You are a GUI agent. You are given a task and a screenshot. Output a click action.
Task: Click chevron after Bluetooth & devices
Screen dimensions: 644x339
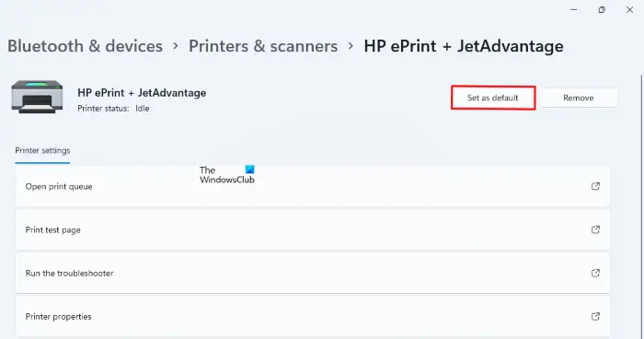[x=176, y=46]
